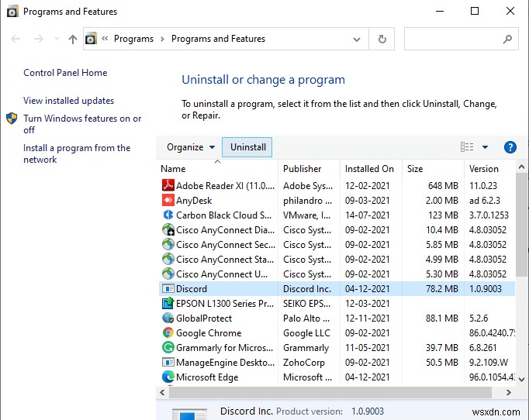Open Control Panel Home link
The height and width of the screenshot is (420, 529).
pos(65,73)
